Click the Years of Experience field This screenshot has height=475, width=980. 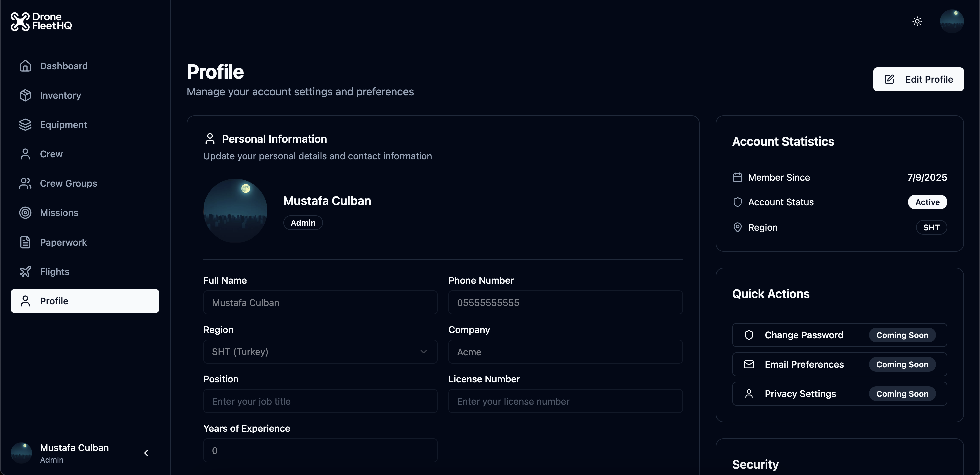click(320, 450)
